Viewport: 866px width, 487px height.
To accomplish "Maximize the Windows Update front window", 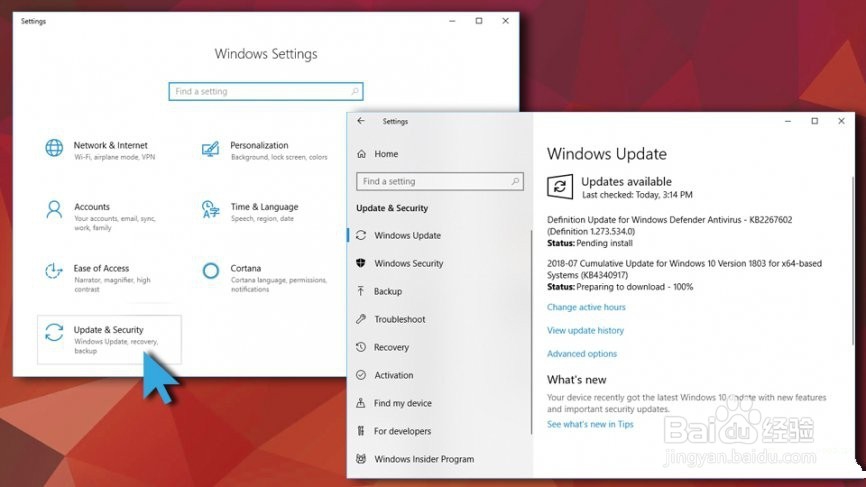I will (815, 121).
